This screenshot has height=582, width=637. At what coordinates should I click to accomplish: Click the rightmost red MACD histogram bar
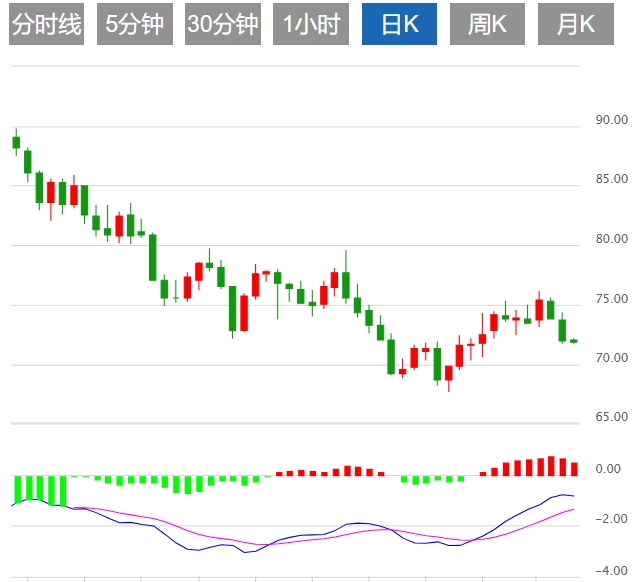click(574, 468)
